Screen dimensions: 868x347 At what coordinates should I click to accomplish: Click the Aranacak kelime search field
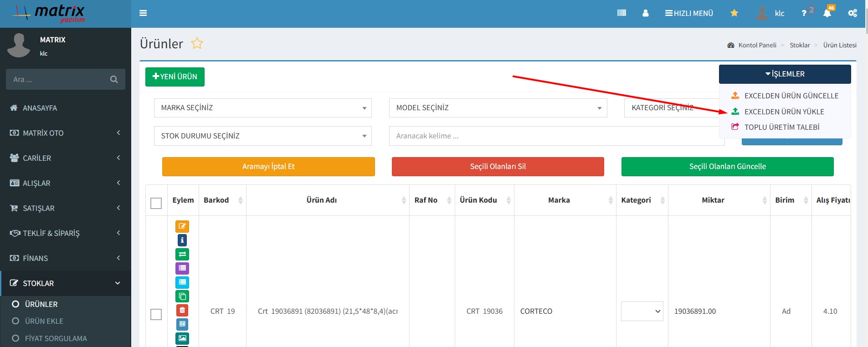[556, 136]
